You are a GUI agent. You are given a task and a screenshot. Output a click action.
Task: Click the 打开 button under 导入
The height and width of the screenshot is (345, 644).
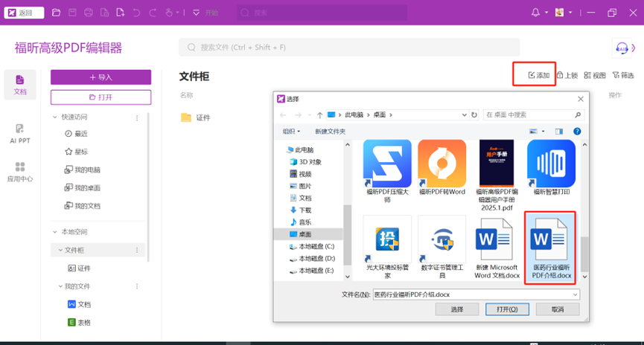(101, 97)
